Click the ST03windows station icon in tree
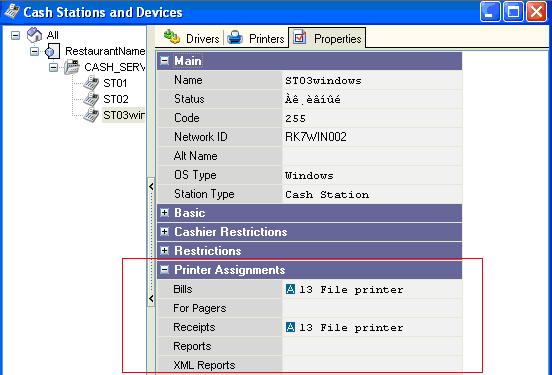This screenshot has height=375, width=552. (92, 115)
